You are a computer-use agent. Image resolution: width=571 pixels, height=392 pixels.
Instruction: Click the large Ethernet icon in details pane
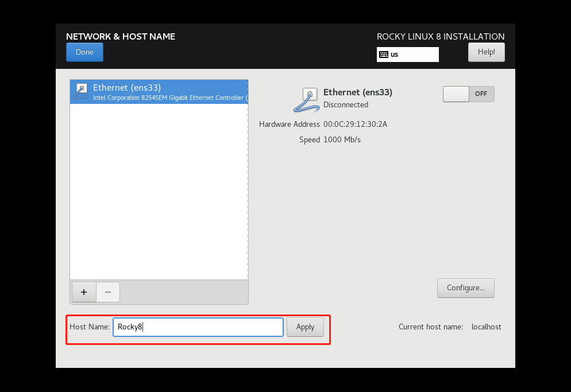(307, 100)
